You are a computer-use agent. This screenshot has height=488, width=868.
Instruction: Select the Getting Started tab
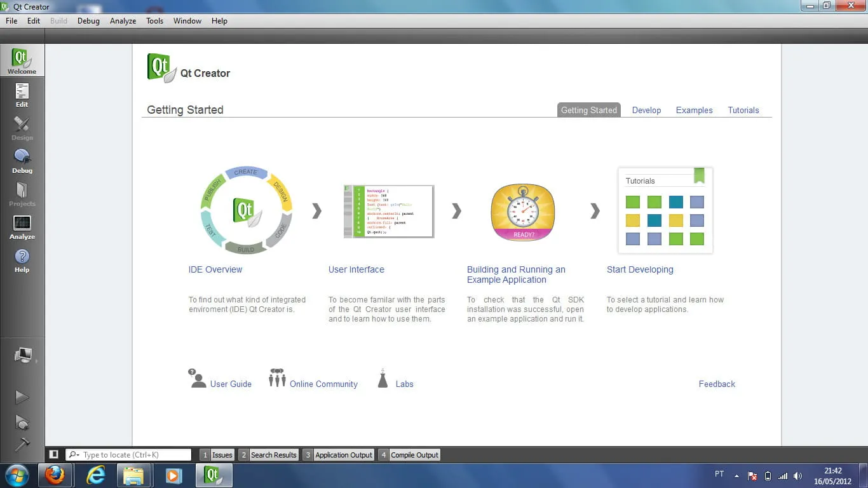(589, 110)
